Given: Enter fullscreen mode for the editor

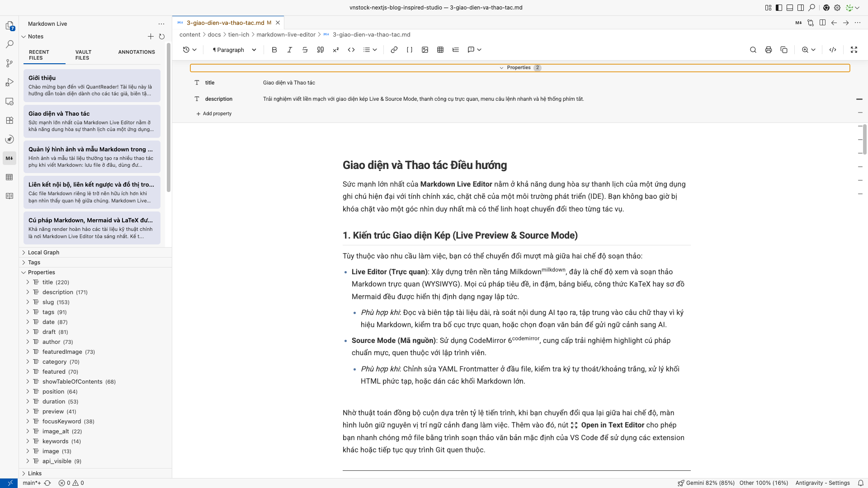Looking at the screenshot, I should (x=854, y=50).
